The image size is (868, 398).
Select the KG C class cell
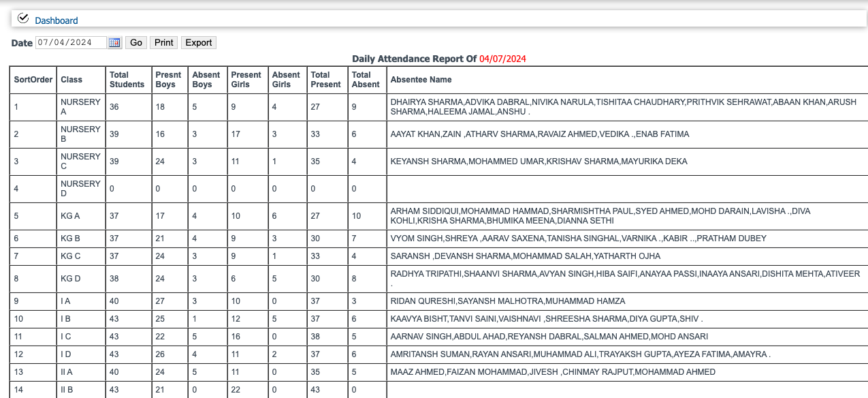click(80, 256)
